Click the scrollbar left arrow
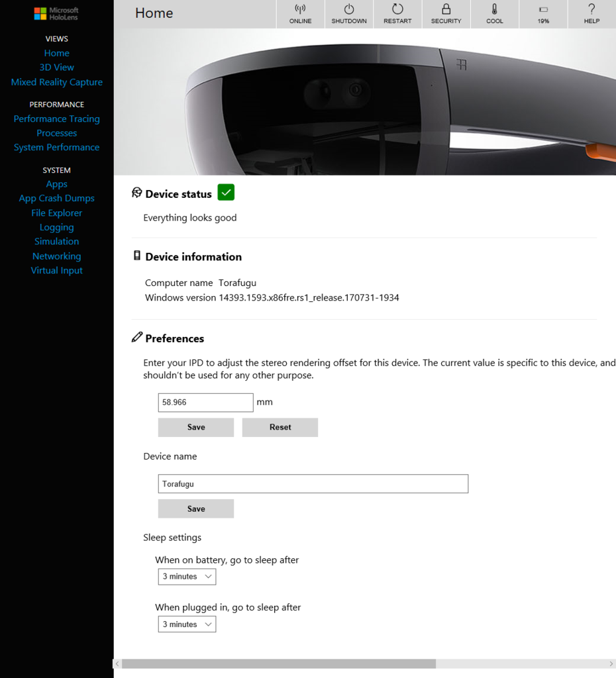This screenshot has height=678, width=616. (117, 663)
